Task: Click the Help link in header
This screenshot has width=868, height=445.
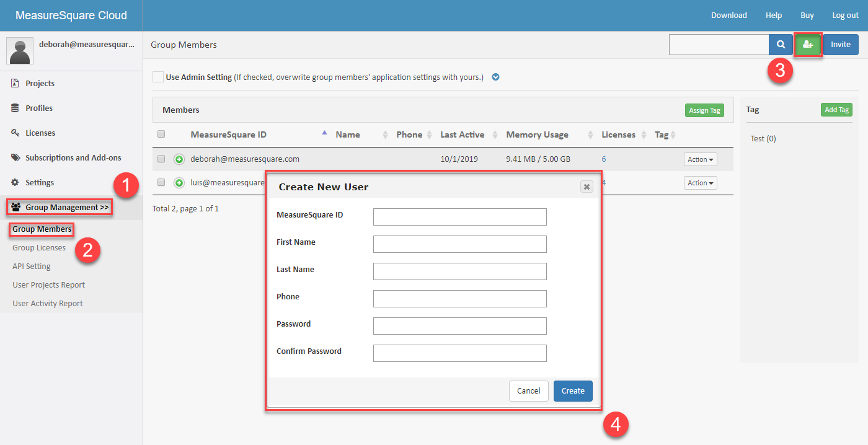Action: click(x=774, y=15)
